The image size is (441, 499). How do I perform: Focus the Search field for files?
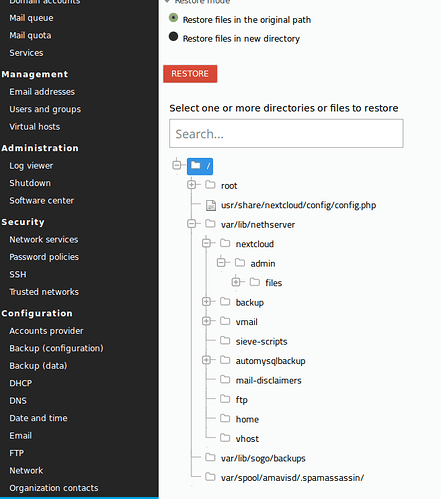tap(286, 134)
